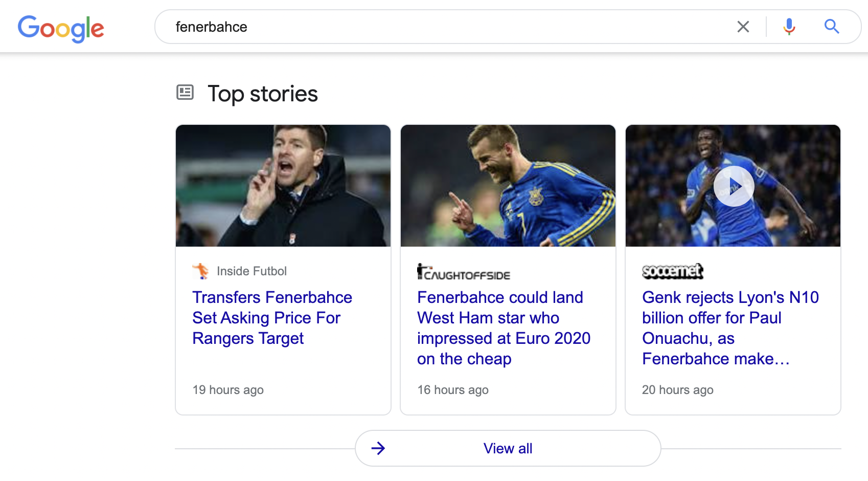Click the arrow icon in View all
868x481 pixels.
(378, 448)
